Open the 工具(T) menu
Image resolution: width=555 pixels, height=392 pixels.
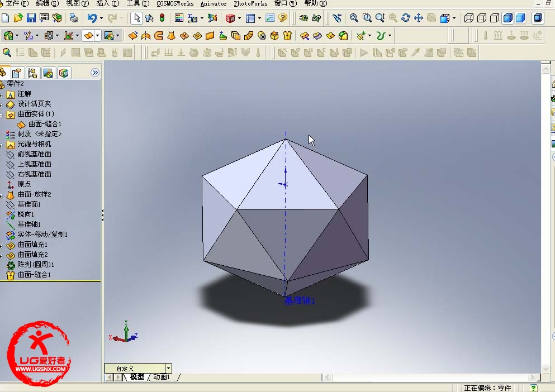click(138, 3)
